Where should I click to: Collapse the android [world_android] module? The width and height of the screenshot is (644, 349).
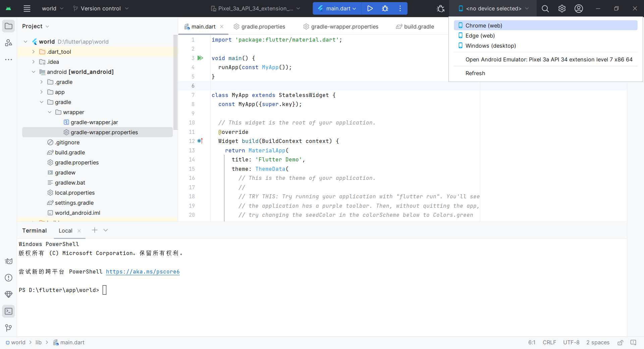point(34,72)
